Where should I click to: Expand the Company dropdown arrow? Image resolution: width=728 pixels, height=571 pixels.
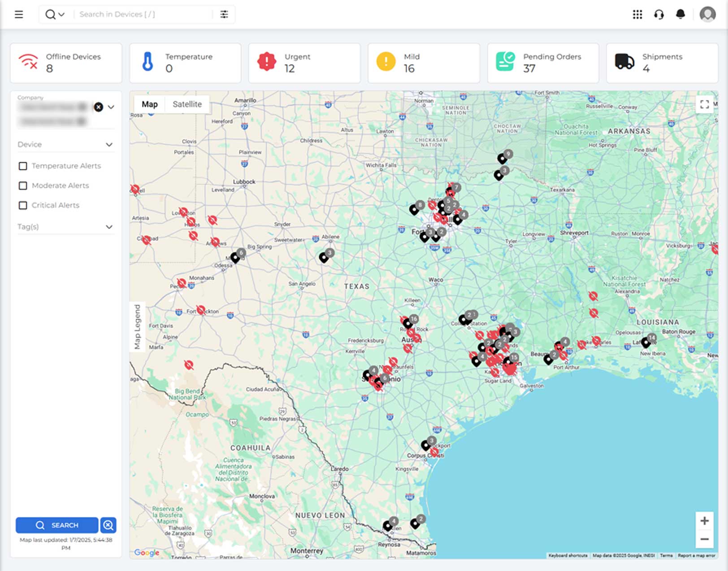click(111, 107)
